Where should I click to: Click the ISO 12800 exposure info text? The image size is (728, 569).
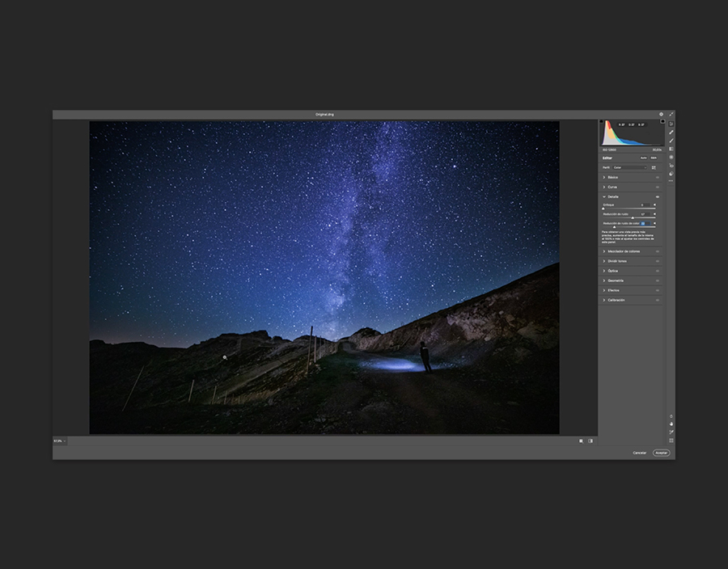(609, 150)
